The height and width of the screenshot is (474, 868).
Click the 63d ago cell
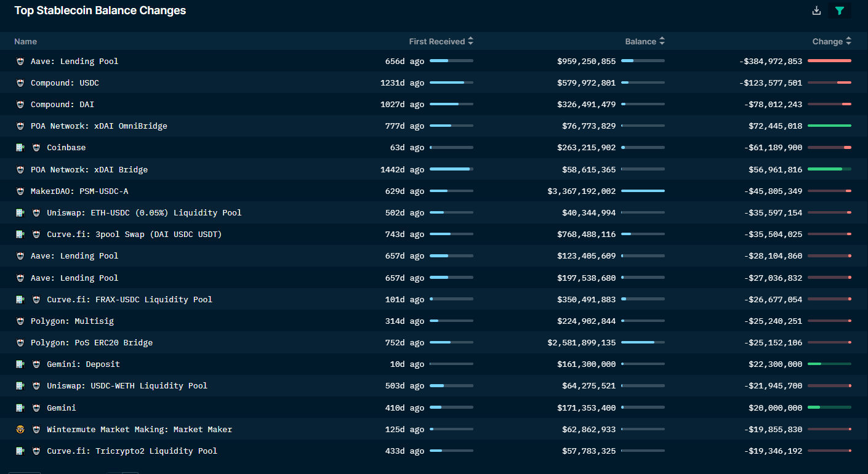407,148
